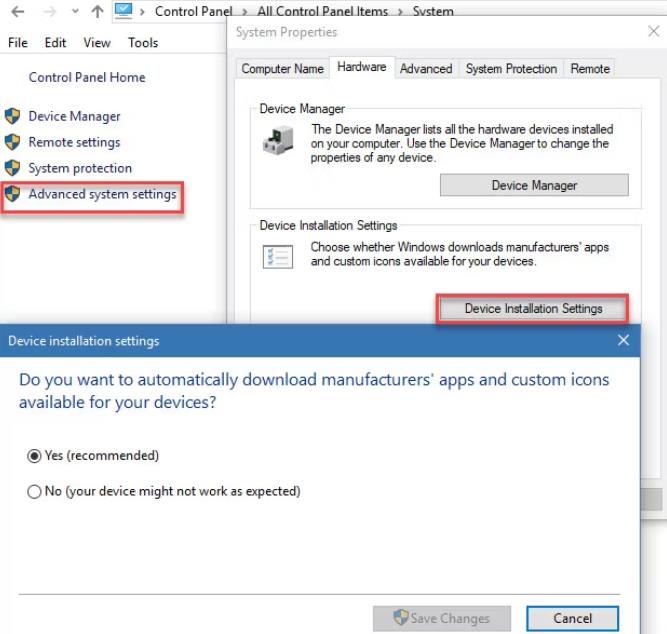Screen dimensions: 667x634
Task: Expand chevron before System breadcrumb
Action: pos(400,11)
